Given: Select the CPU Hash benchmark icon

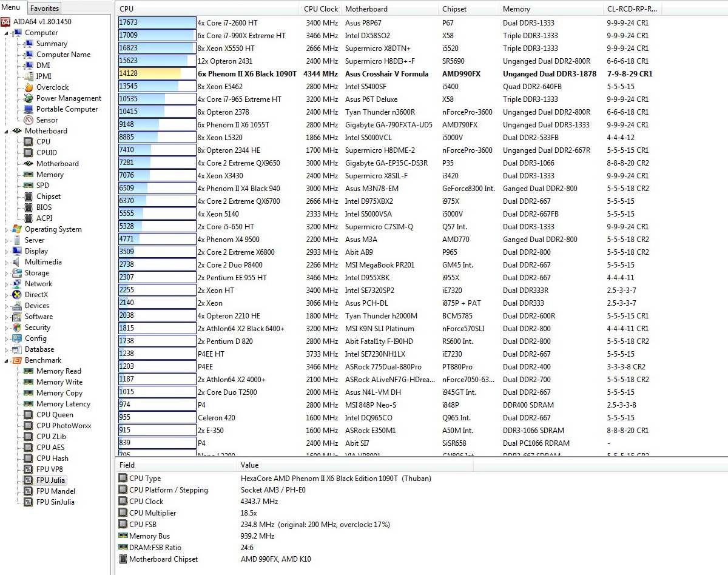Looking at the screenshot, I should (29, 459).
